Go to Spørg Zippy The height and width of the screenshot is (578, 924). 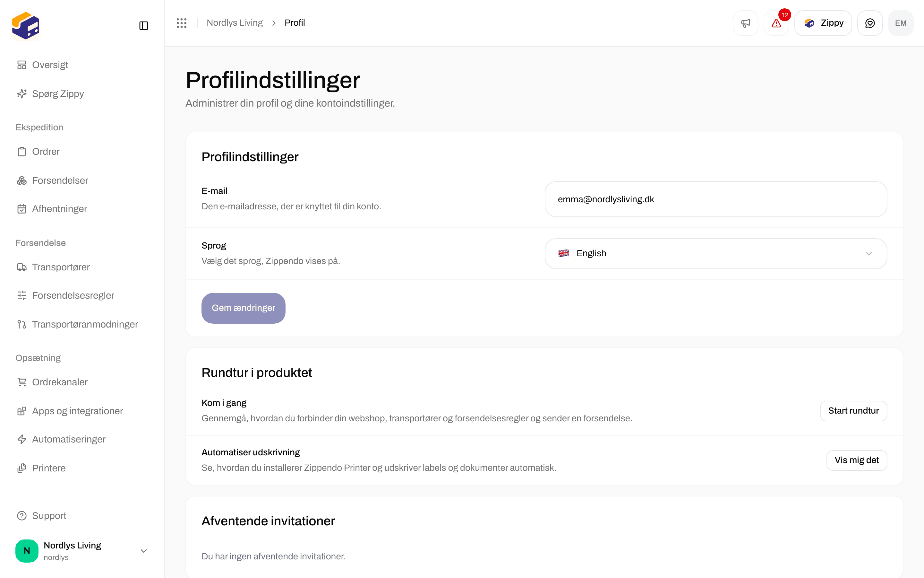(x=82, y=94)
